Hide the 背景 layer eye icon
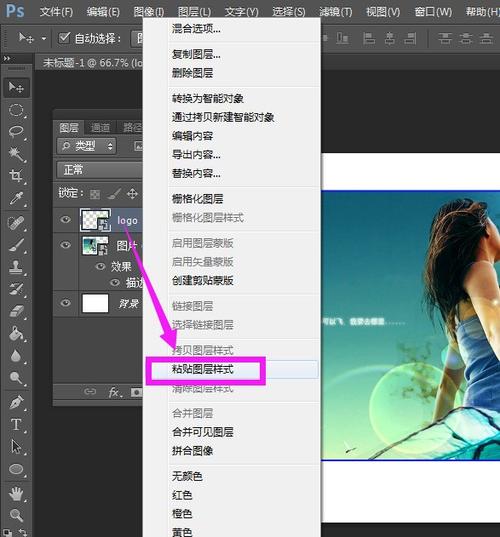 pos(65,303)
